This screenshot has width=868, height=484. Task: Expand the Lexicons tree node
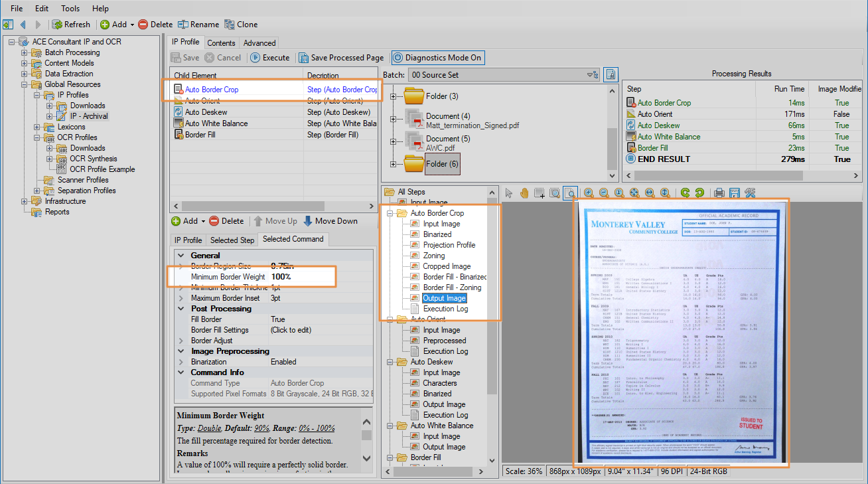click(x=37, y=127)
